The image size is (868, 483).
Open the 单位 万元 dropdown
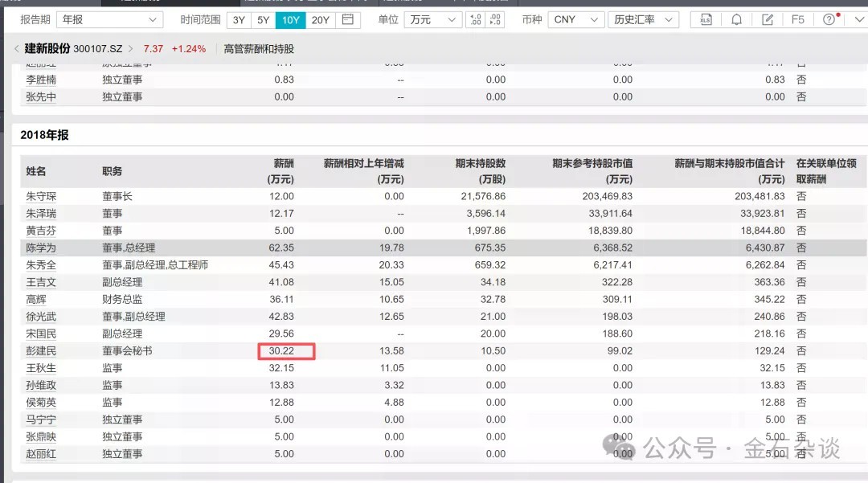(x=433, y=20)
